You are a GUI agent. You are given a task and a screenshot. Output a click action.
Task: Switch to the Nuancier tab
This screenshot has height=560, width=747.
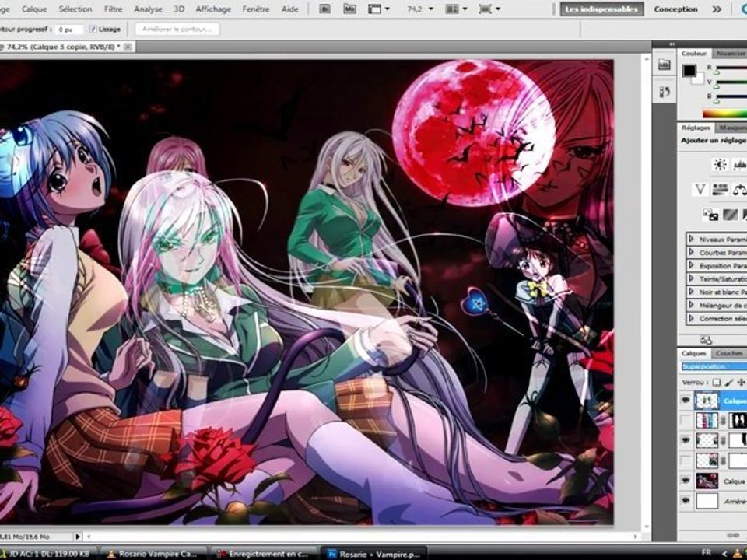(x=729, y=54)
